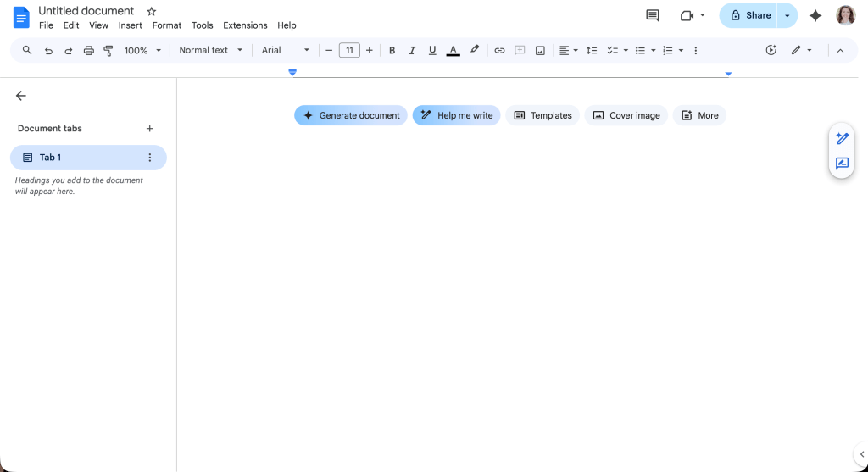Click the print icon in toolbar
868x472 pixels.
click(89, 51)
